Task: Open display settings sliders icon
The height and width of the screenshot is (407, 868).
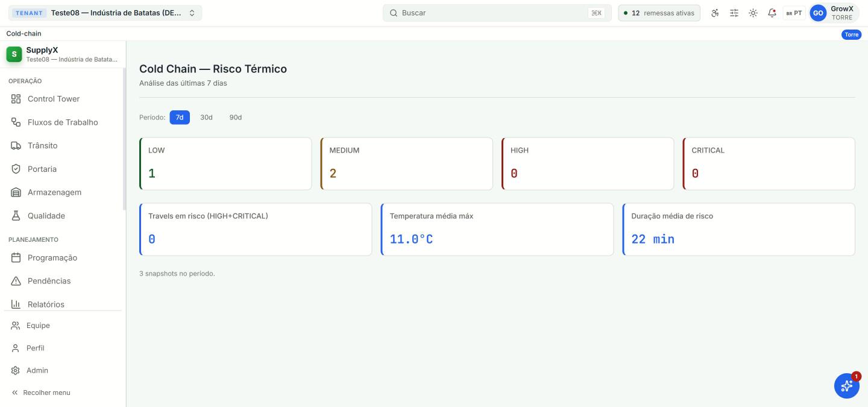Action: [x=734, y=13]
